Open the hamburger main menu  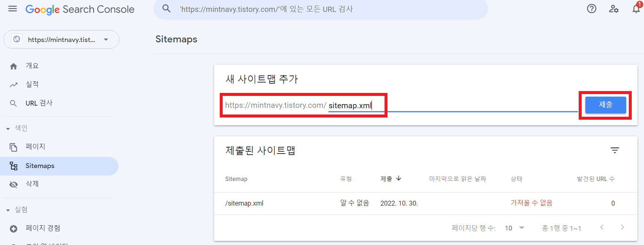coord(13,9)
